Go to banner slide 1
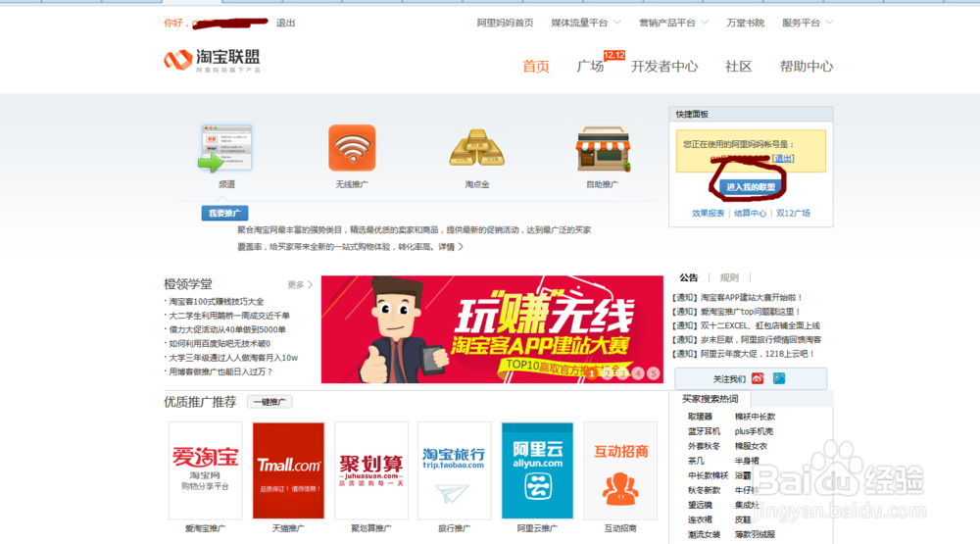This screenshot has height=544, width=980. pos(591,373)
